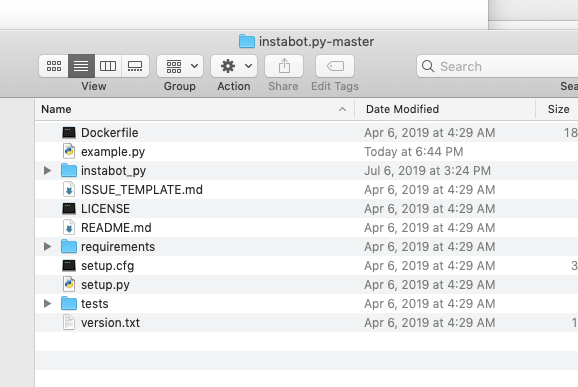The image size is (578, 387).
Task: Select the LICENSE file name
Action: pyautogui.click(x=105, y=209)
